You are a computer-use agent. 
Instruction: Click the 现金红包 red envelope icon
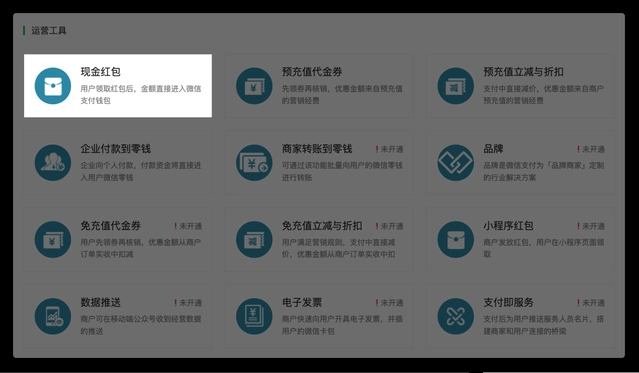coord(53,86)
